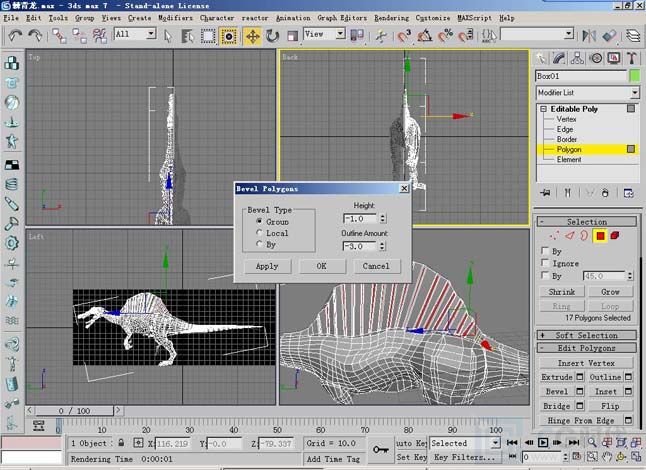Click the Key Mode toggle key icon

point(380,450)
